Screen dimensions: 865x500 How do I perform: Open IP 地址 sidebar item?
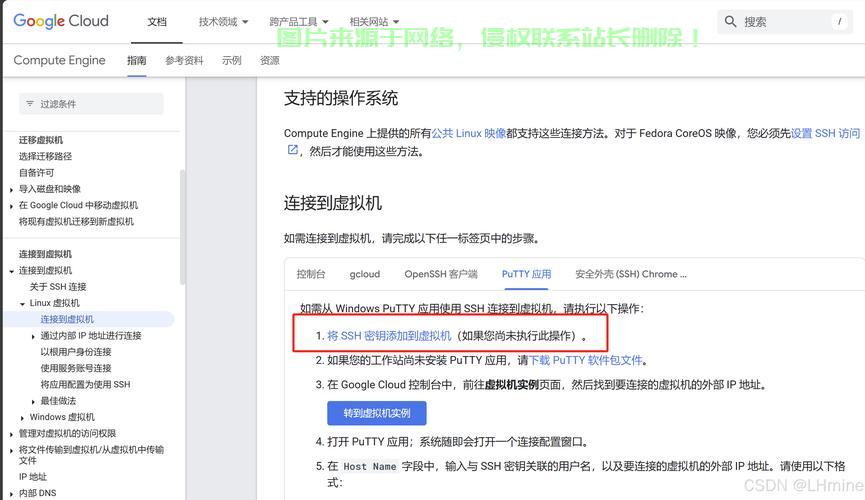[33, 477]
